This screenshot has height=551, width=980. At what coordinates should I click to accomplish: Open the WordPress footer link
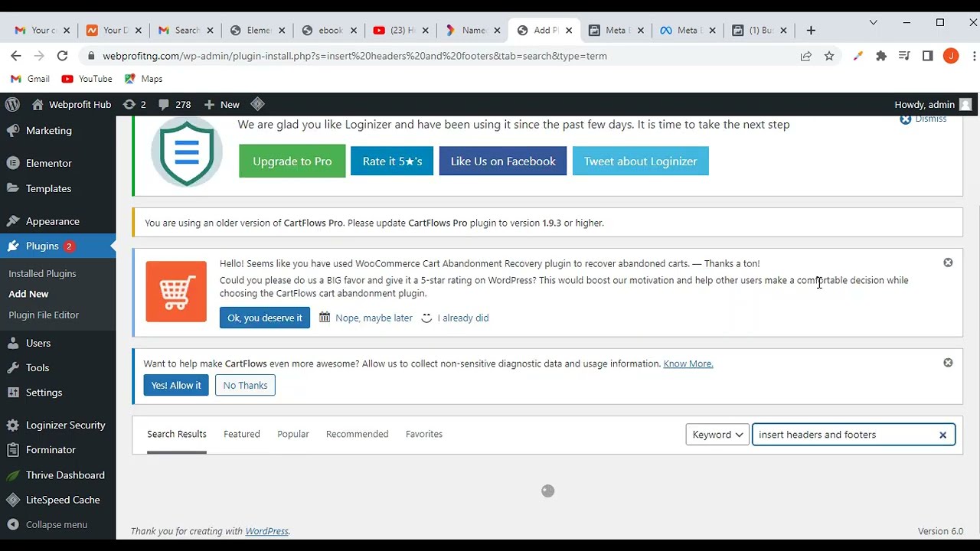tap(266, 531)
